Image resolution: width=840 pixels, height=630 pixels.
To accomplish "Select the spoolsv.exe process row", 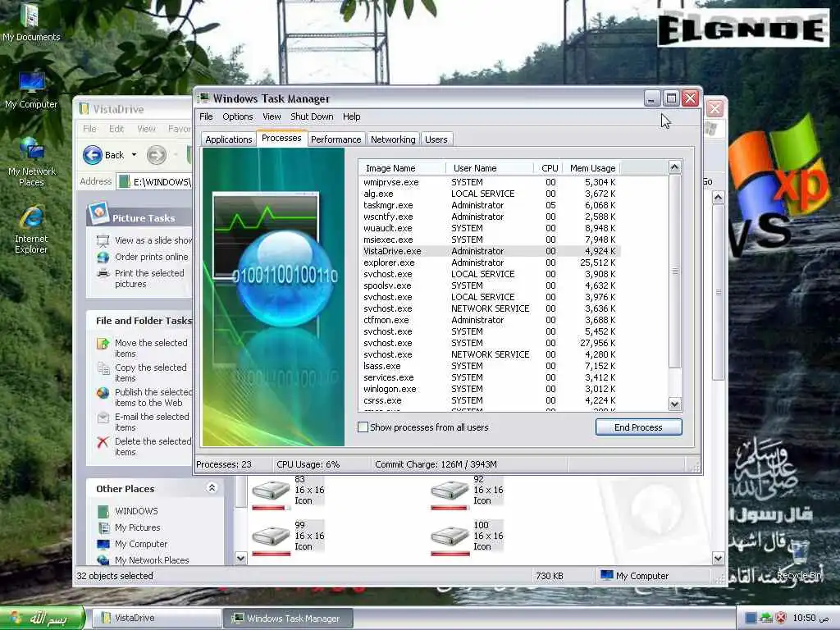I will (x=490, y=285).
